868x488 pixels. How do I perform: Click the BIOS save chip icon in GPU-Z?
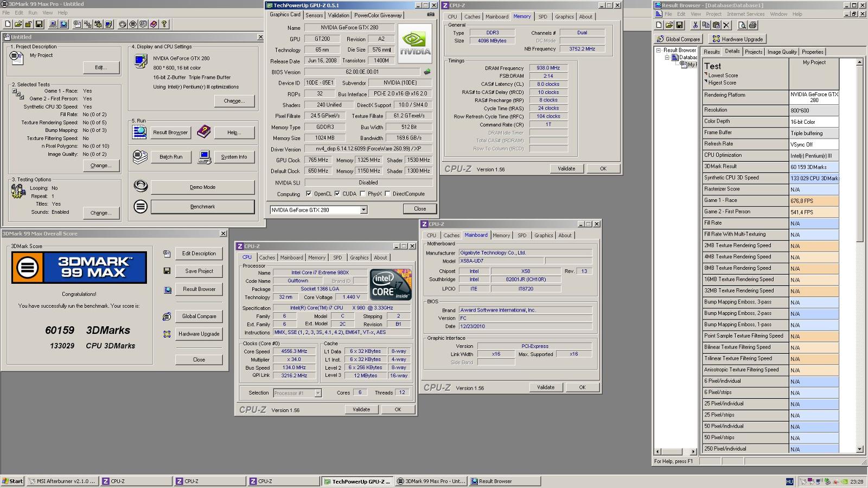[427, 72]
